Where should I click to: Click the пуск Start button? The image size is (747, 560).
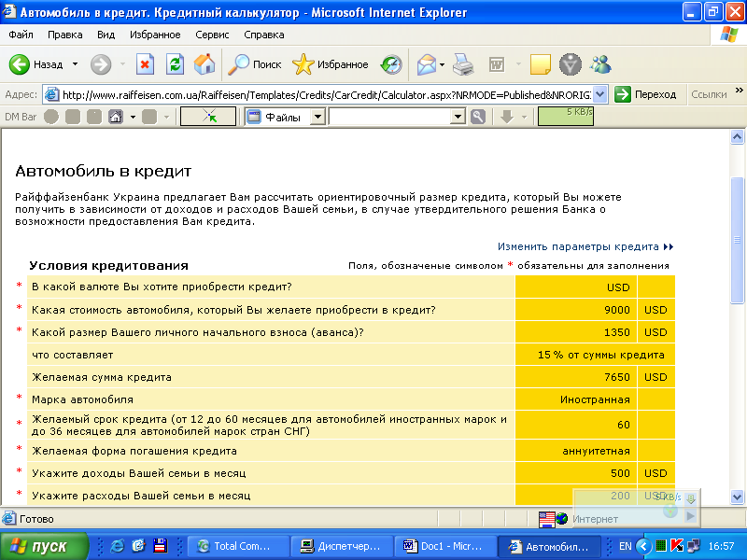(x=43, y=546)
